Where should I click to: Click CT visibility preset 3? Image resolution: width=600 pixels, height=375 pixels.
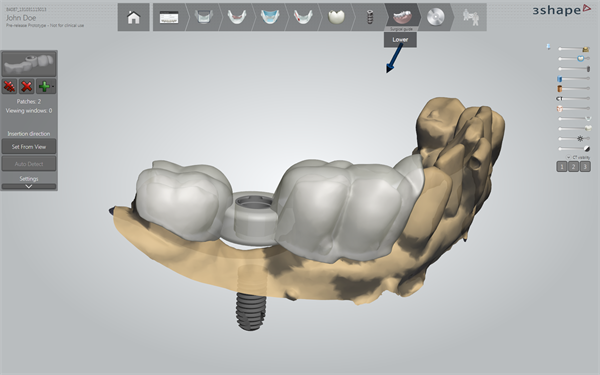(585, 166)
